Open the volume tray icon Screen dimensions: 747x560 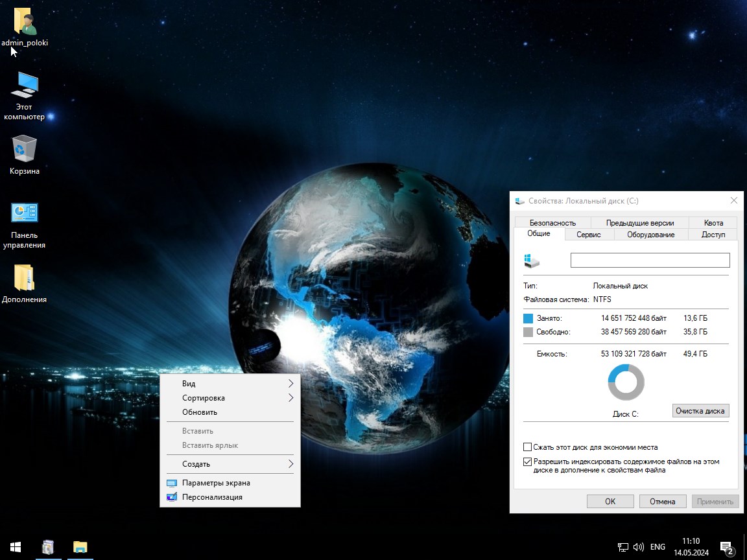tap(638, 547)
